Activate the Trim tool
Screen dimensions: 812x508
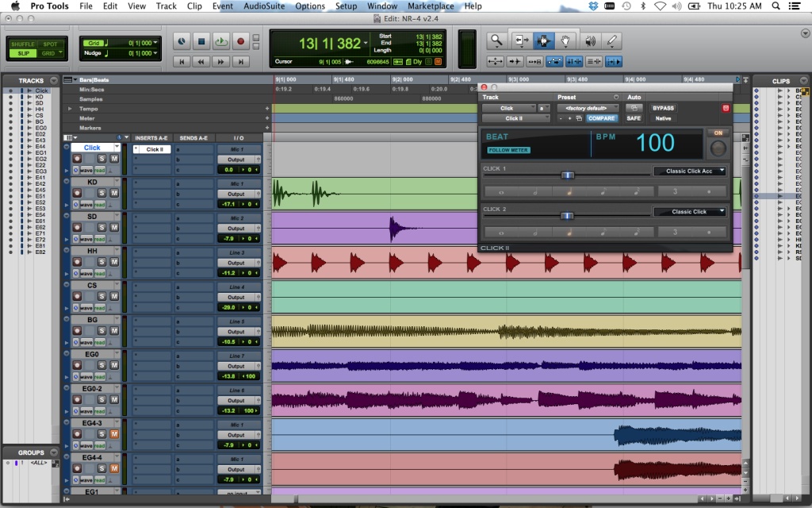point(521,40)
